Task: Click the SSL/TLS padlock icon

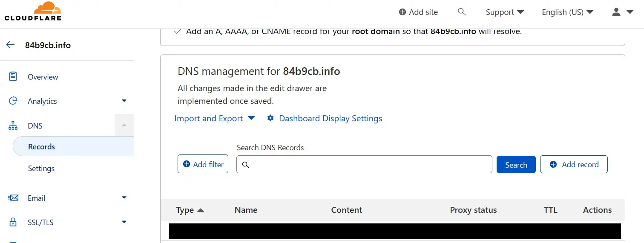Action: 13,222
